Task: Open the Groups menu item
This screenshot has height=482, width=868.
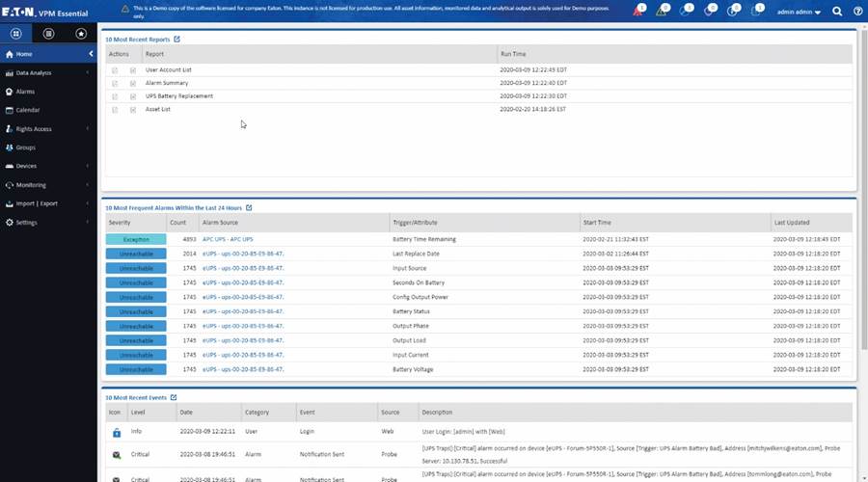Action: (48, 147)
